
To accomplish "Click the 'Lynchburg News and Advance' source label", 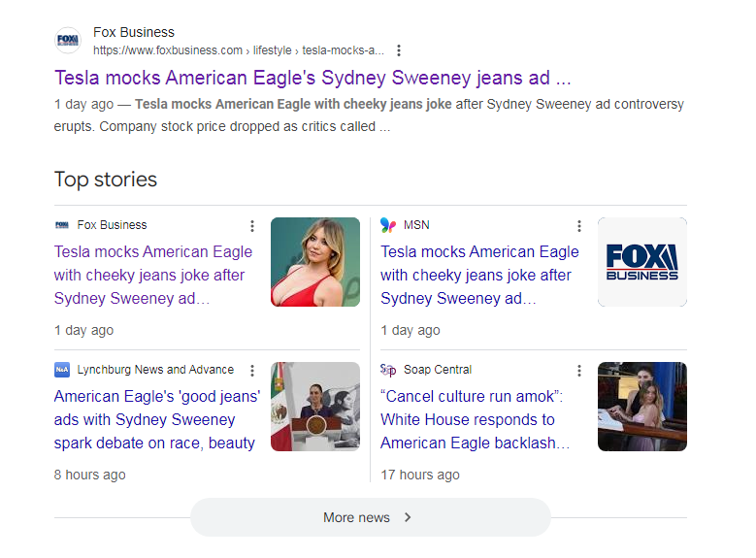I will 155,370.
